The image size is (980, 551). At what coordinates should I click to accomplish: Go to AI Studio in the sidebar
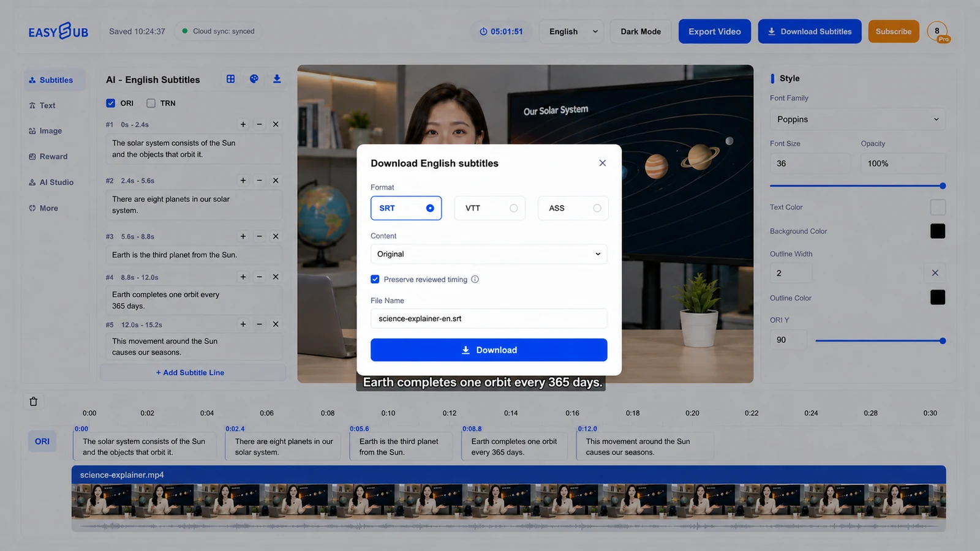51,182
